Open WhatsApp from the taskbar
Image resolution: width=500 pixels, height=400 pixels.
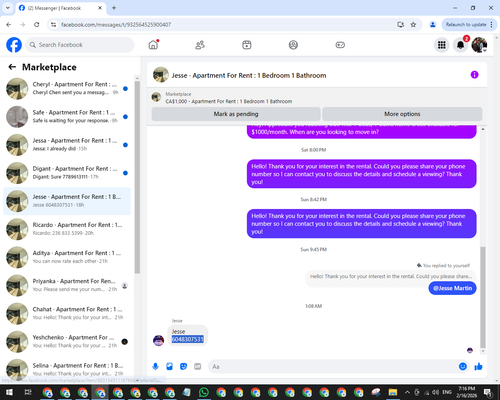click(x=203, y=392)
